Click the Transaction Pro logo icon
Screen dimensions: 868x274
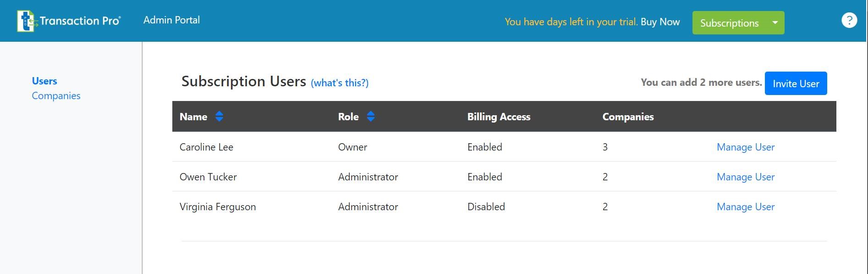click(26, 21)
